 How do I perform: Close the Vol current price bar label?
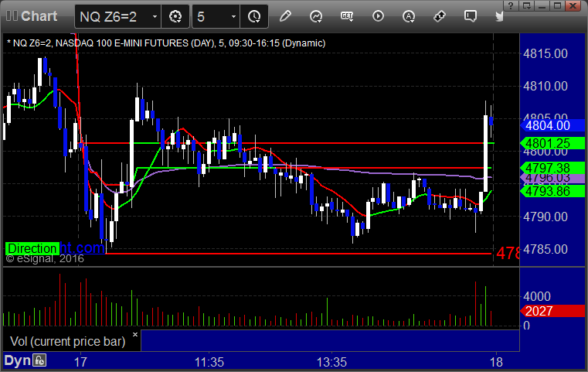click(135, 334)
